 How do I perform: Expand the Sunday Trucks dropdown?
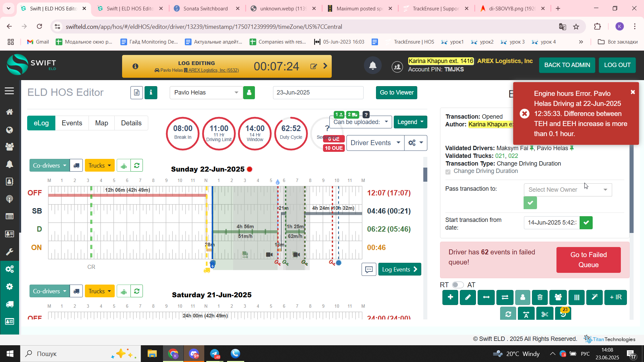click(x=100, y=166)
